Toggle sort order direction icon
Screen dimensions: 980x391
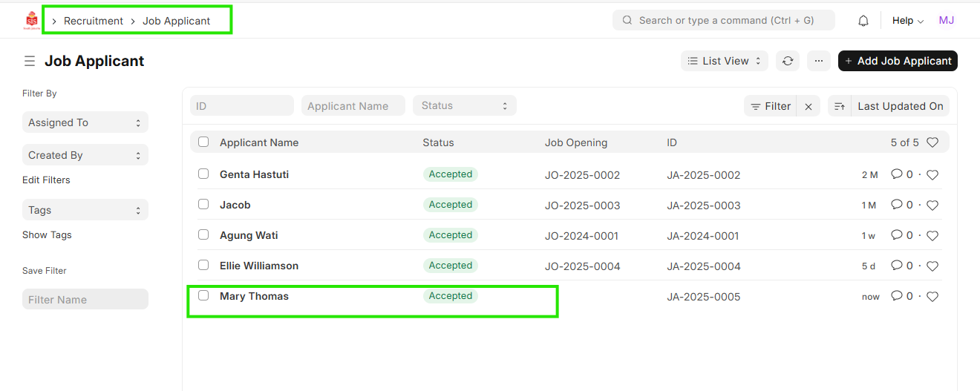coord(839,106)
